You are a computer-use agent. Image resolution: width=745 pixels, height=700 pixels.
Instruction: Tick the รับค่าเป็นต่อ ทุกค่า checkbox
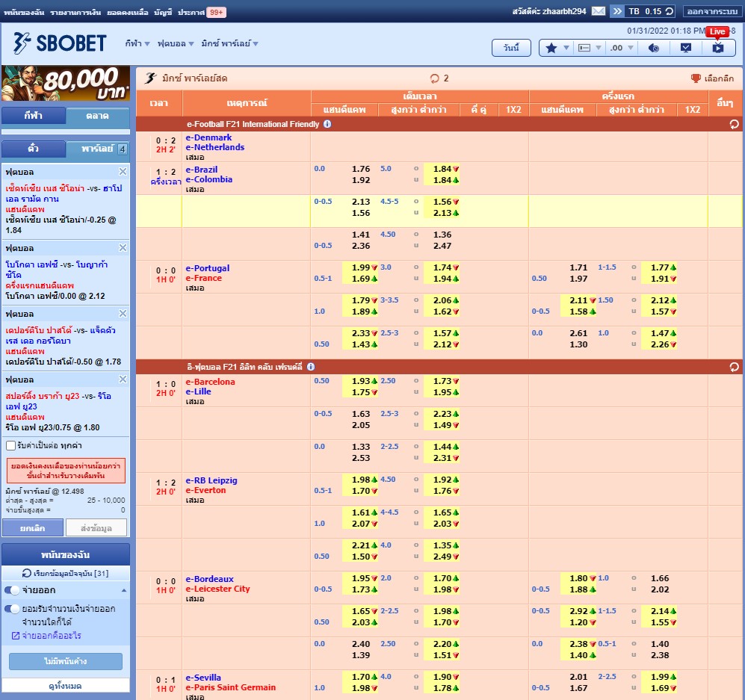click(x=10, y=445)
